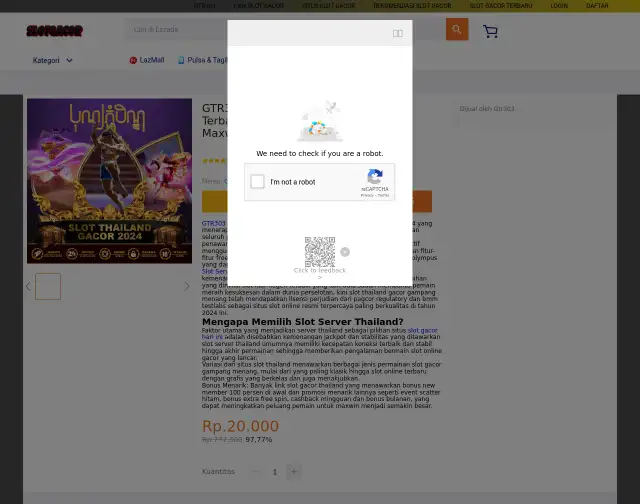Click the GTR303 link in the description
The height and width of the screenshot is (504, 640).
[213, 223]
